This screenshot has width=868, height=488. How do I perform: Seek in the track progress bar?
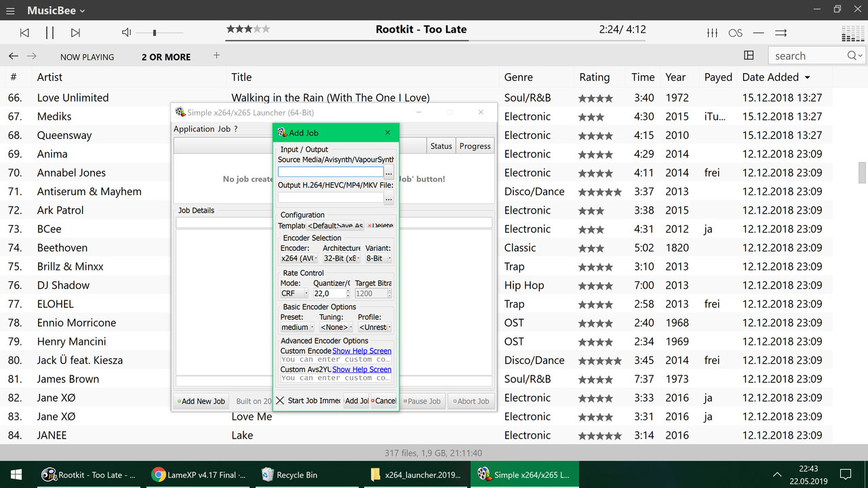436,41
